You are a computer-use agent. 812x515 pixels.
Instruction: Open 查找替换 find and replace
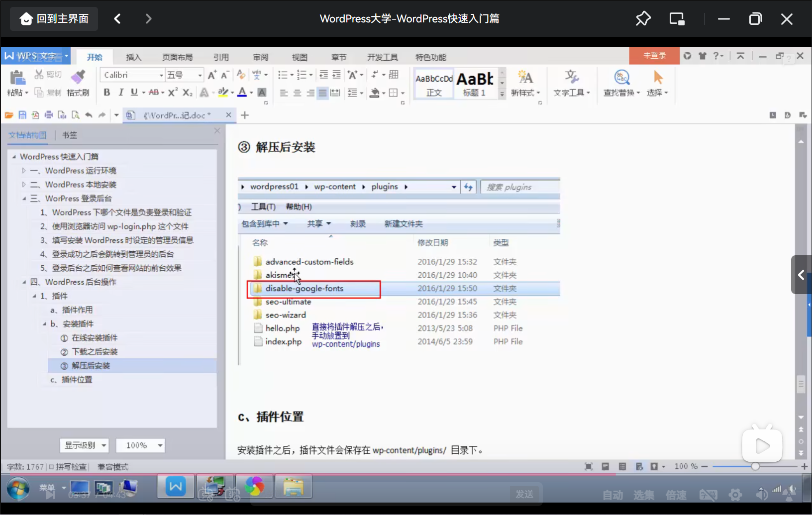(621, 84)
